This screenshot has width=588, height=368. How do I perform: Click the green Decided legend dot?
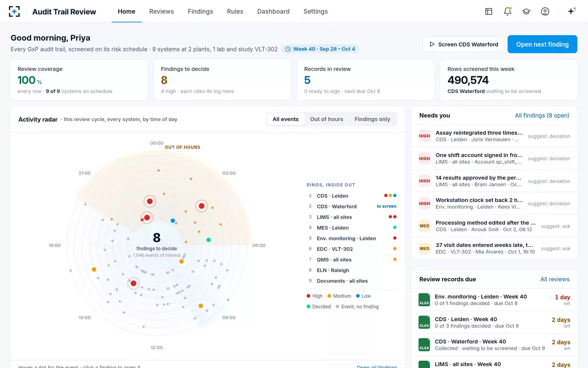pos(309,307)
